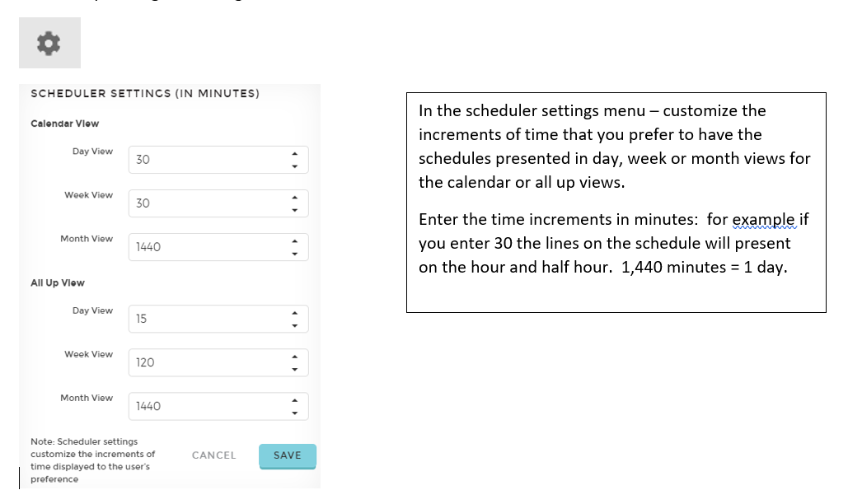Click the Calendar Week View field showing 30
This screenshot has height=504, width=848.
coord(218,203)
